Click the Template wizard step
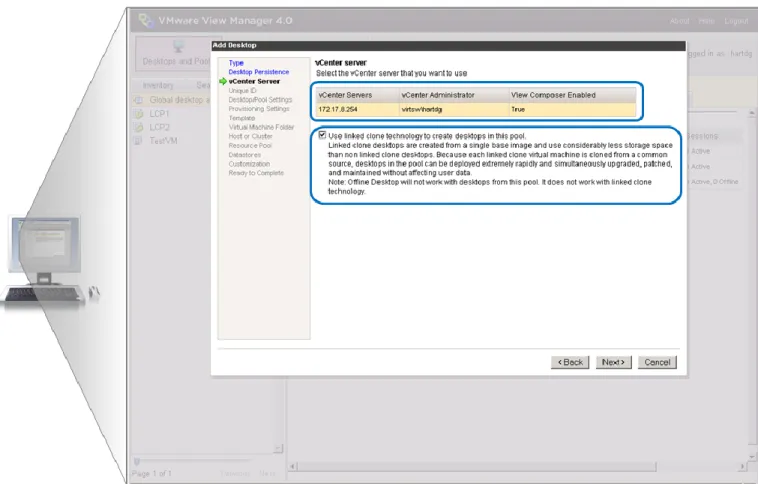The width and height of the screenshot is (758, 484). 242,118
